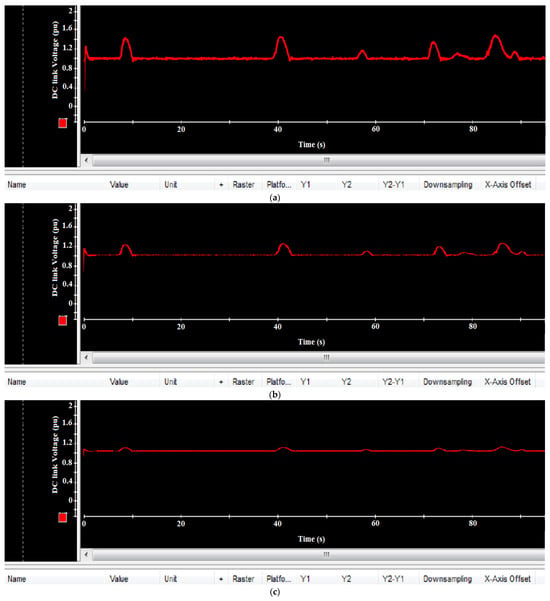Click the left scroll arrow under plot (a)
Image resolution: width=550 pixels, height=601 pixels.
tap(86, 160)
